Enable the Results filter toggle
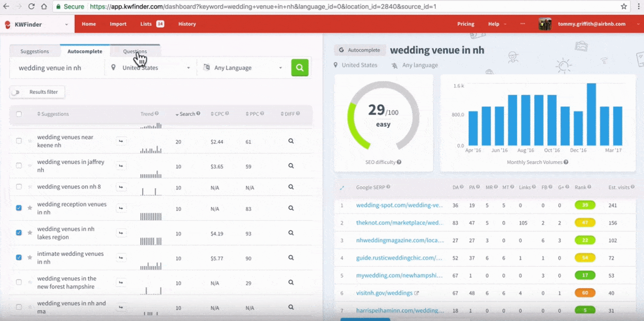The image size is (644, 321). click(17, 92)
